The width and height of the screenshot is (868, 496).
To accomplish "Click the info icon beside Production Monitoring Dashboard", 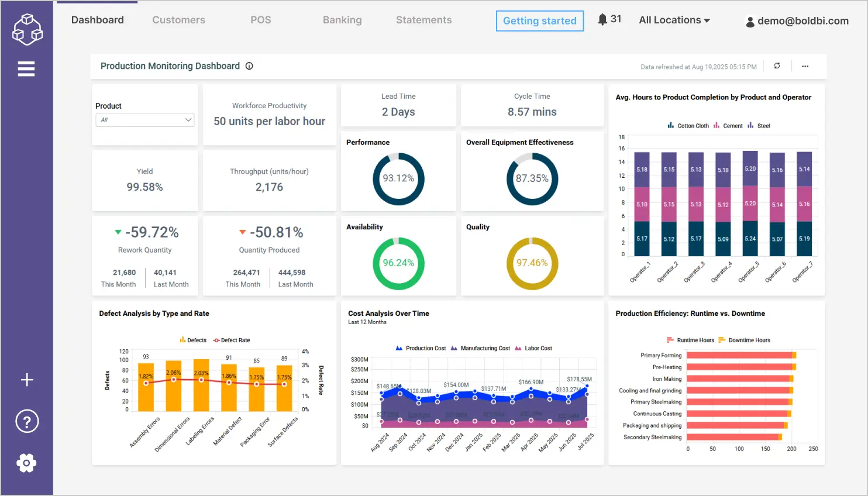I will point(249,66).
